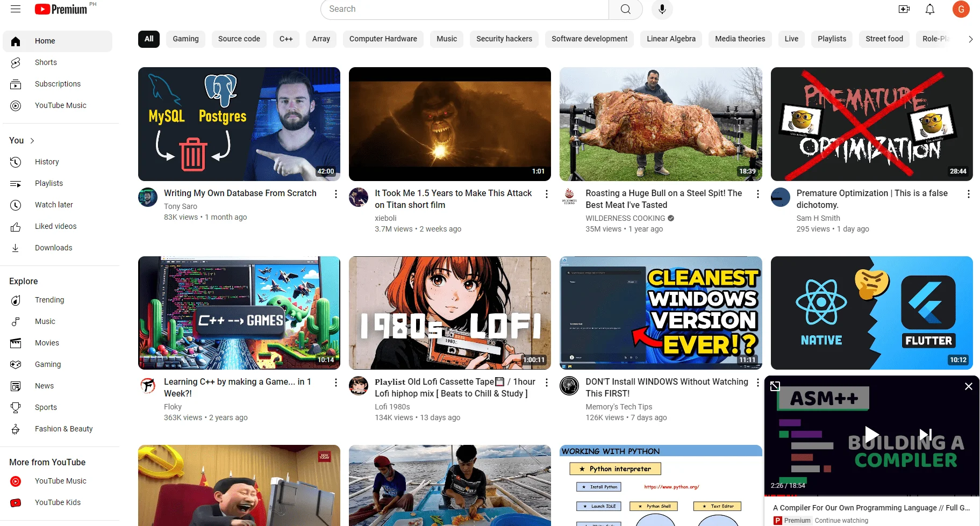
Task: Expand the miniplayer to full view
Action: pyautogui.click(x=775, y=386)
